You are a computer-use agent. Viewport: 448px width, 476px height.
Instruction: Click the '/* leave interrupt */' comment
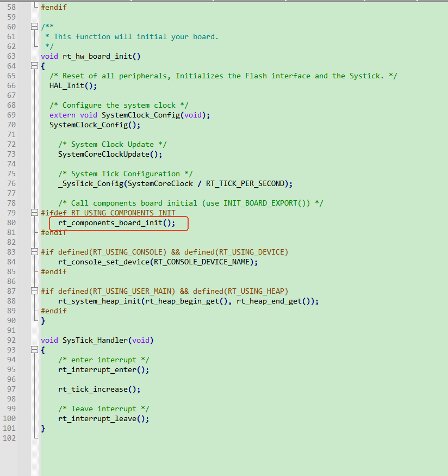click(x=104, y=409)
